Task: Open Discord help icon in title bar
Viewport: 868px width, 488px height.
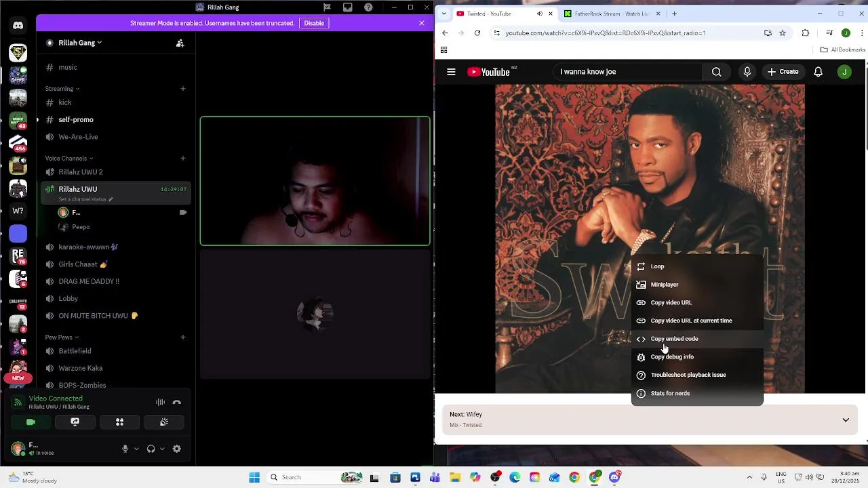Action: click(368, 7)
